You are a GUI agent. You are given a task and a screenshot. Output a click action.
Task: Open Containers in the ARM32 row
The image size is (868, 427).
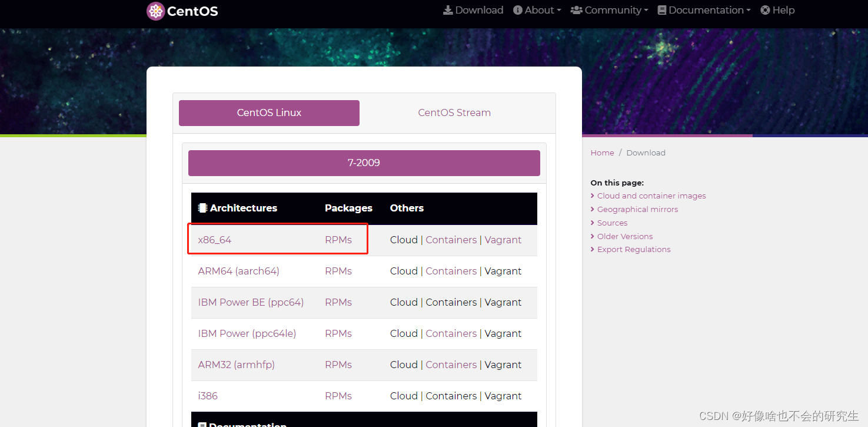[451, 365]
